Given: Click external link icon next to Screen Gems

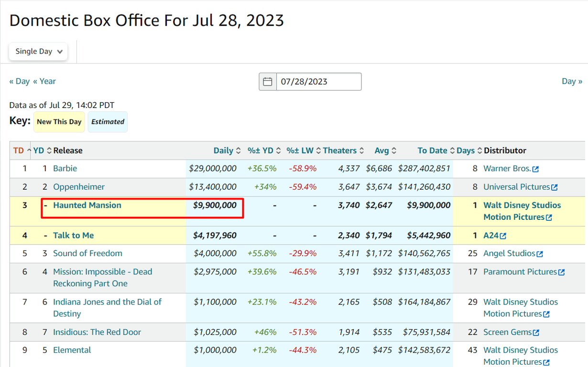Looking at the screenshot, I should (x=536, y=333).
